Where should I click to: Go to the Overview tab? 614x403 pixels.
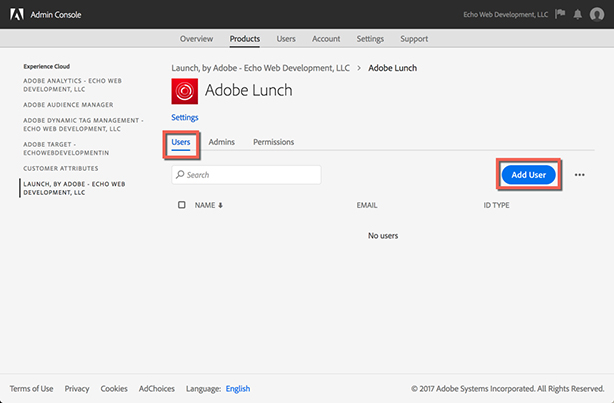[x=197, y=39]
